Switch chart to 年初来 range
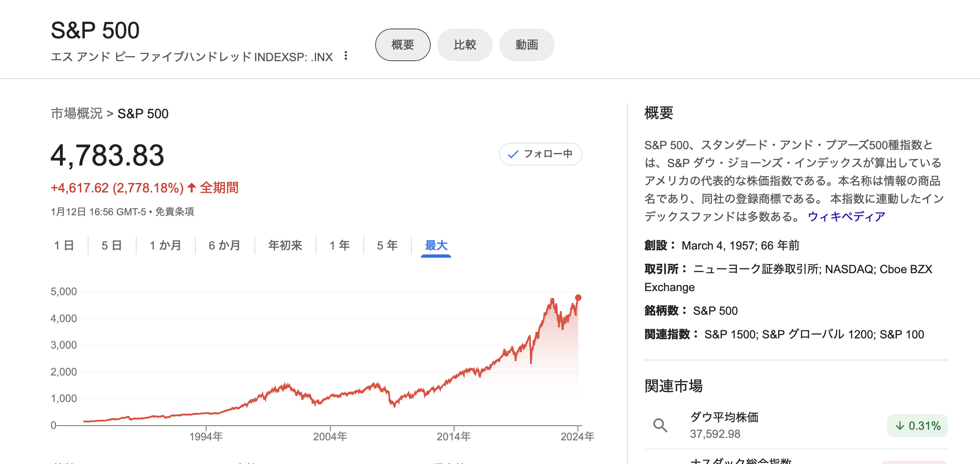 click(285, 245)
